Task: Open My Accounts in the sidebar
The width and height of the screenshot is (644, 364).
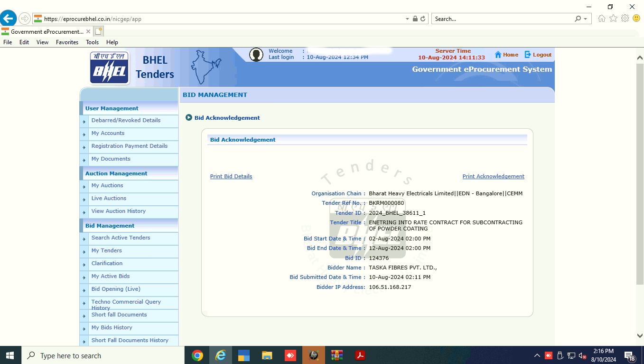Action: click(108, 133)
